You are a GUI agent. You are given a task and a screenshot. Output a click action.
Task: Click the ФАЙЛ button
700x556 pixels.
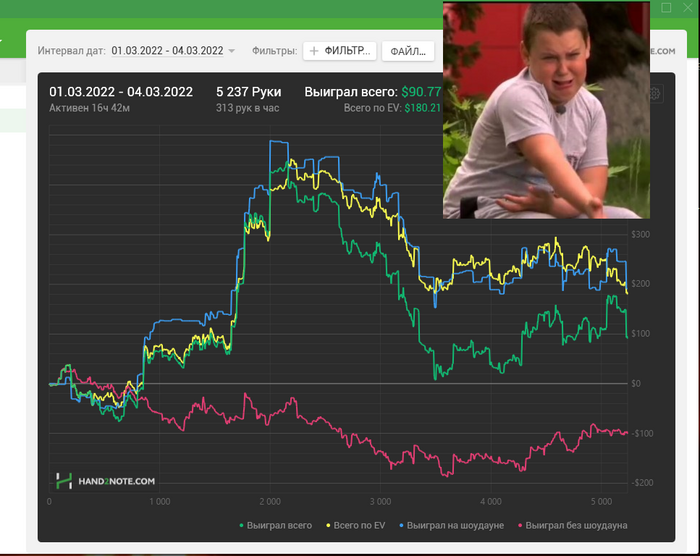coord(408,51)
